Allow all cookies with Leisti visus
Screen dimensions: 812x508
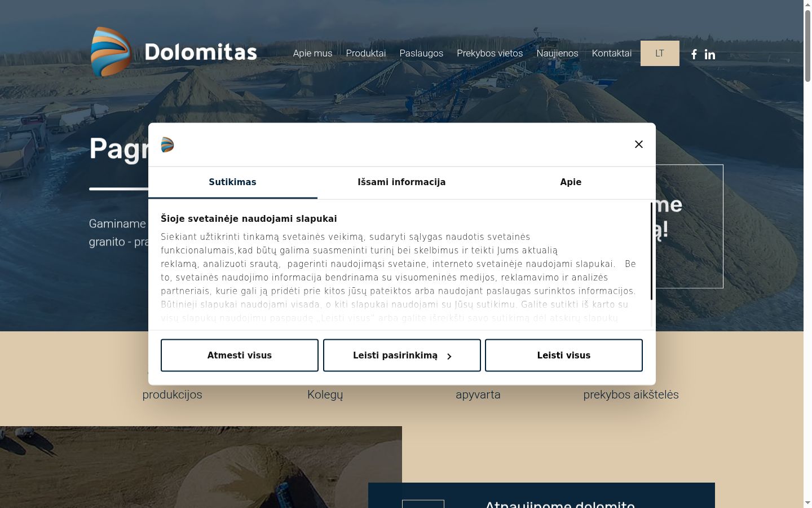[564, 356]
